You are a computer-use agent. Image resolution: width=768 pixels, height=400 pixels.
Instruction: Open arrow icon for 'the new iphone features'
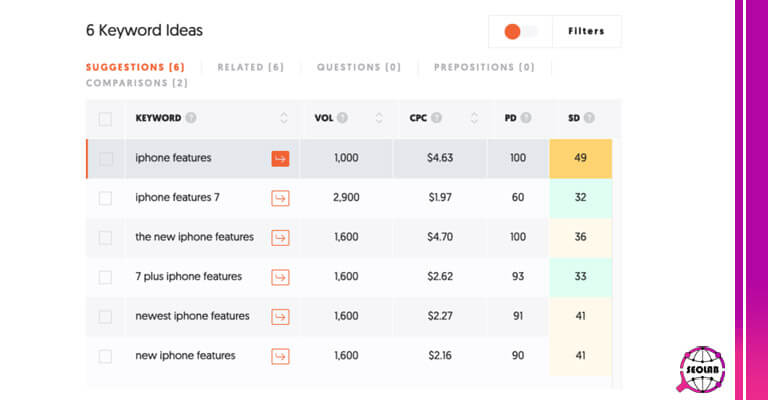280,238
